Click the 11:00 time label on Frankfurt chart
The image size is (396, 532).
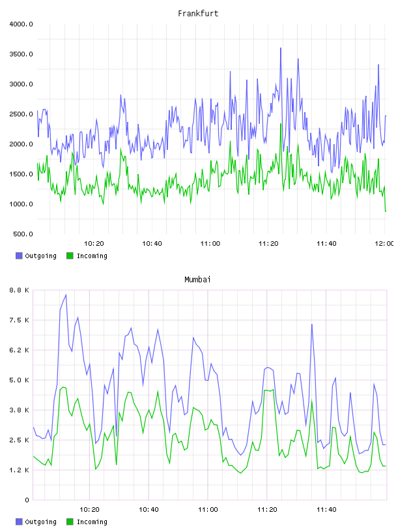coord(210,244)
